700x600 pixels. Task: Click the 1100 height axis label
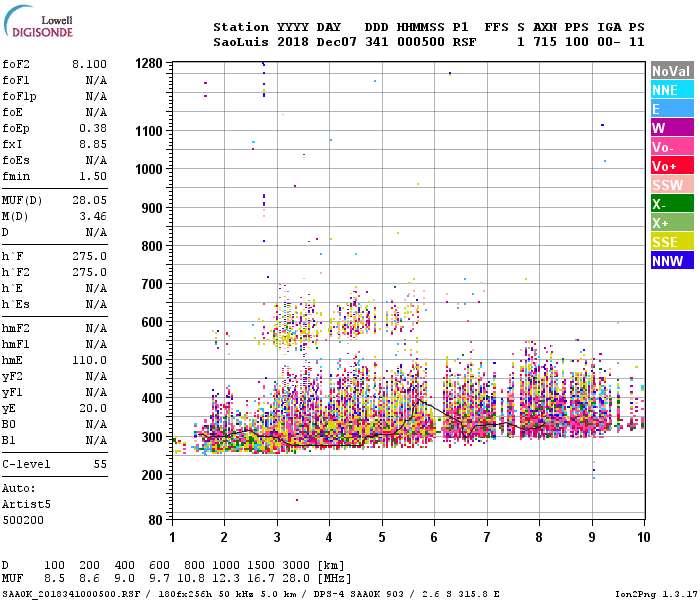pyautogui.click(x=149, y=131)
